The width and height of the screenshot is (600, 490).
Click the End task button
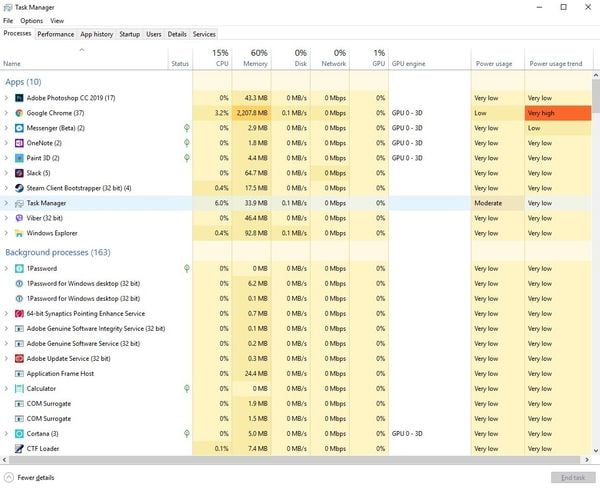573,477
